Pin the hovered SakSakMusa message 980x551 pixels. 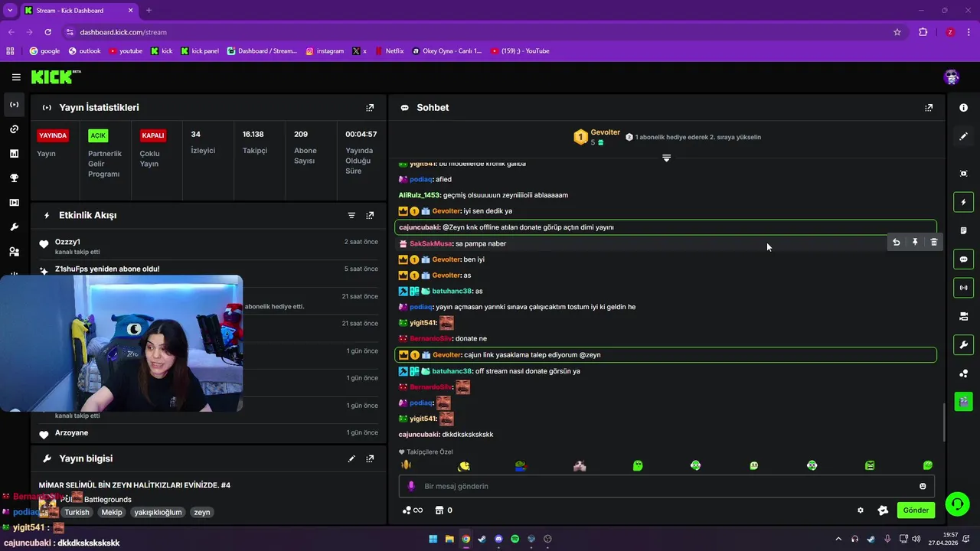coord(915,242)
